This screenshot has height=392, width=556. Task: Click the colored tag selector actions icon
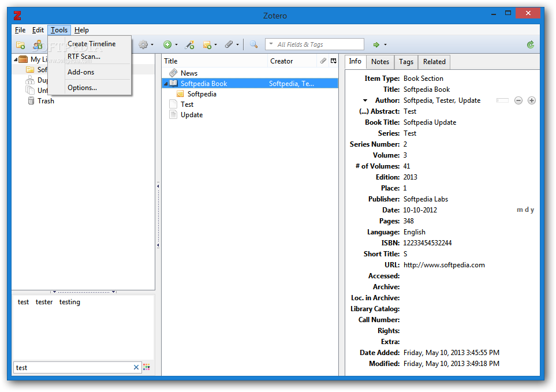pos(147,367)
